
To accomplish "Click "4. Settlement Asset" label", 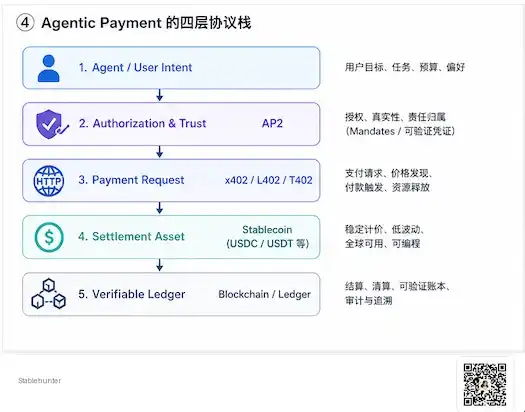I will pyautogui.click(x=131, y=237).
